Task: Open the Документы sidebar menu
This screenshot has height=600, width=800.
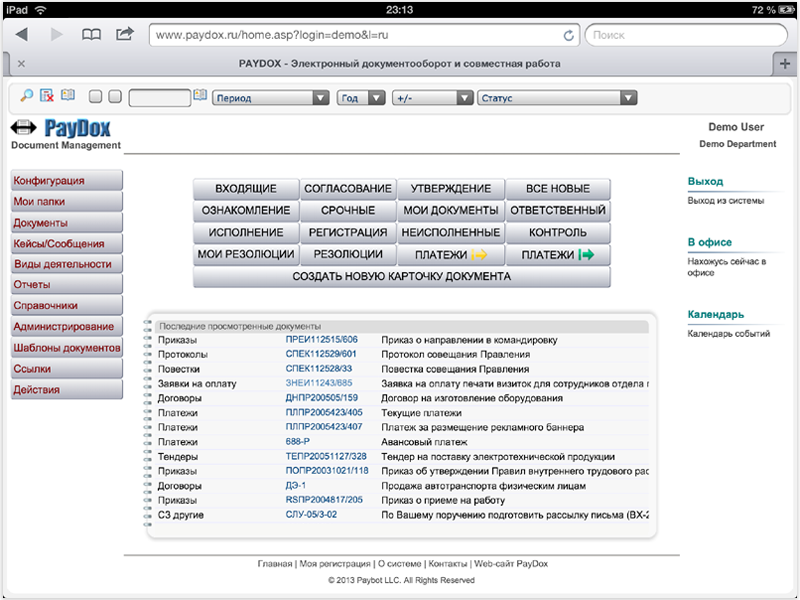Action: click(x=66, y=223)
